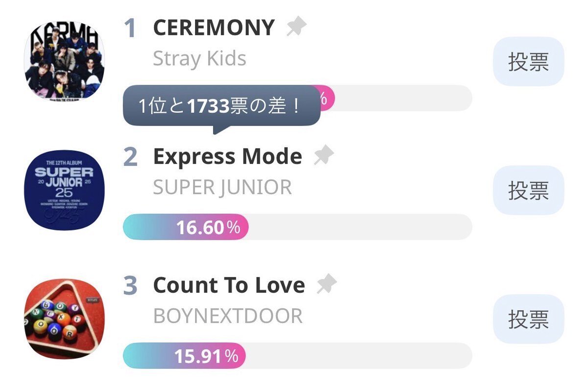This screenshot has width=588, height=382.
Task: Select the CEREMONY song title
Action: pos(214,27)
